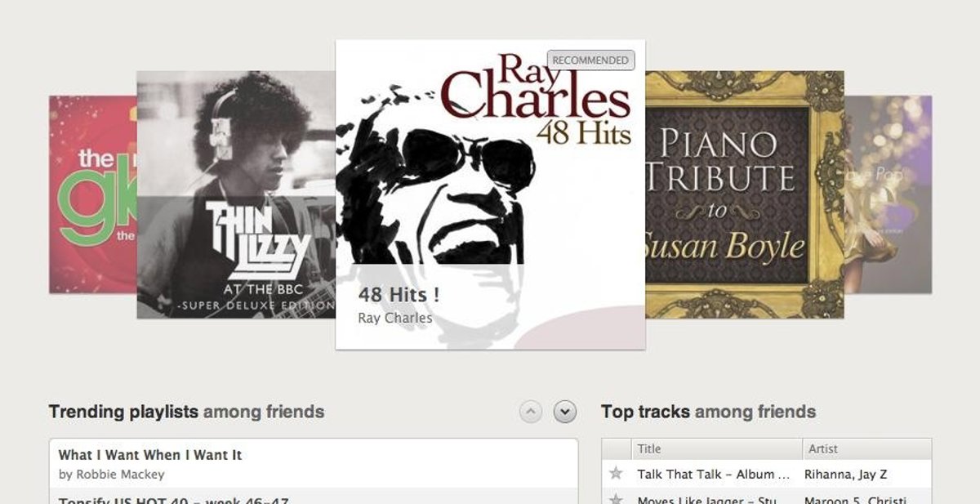This screenshot has width=980, height=504.
Task: Star the Moves Like Jagger track
Action: pos(616,497)
